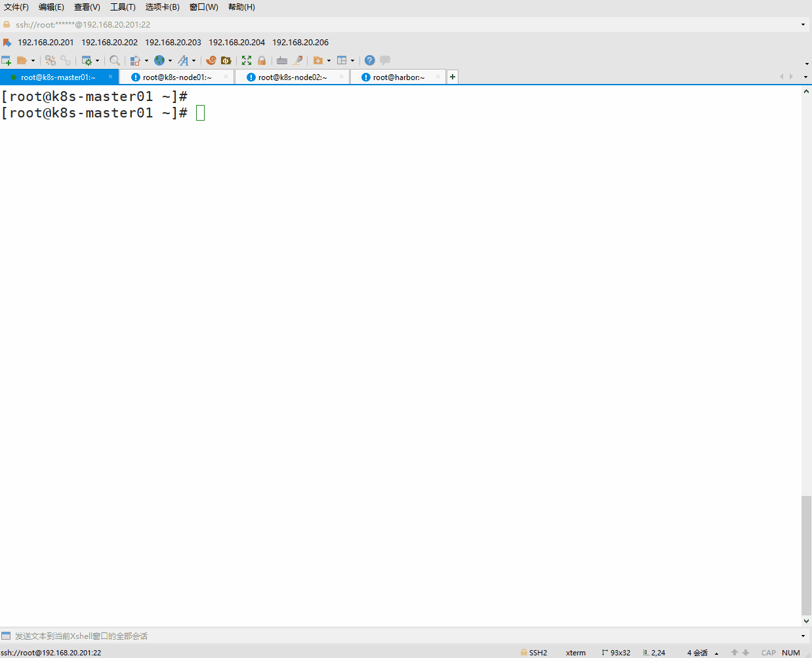Click the New Session icon in toolbar
Screen dimensions: 812x658
coord(7,60)
